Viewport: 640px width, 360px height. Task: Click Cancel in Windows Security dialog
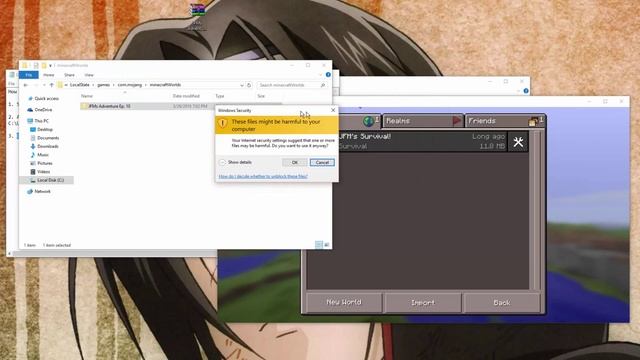[x=322, y=162]
